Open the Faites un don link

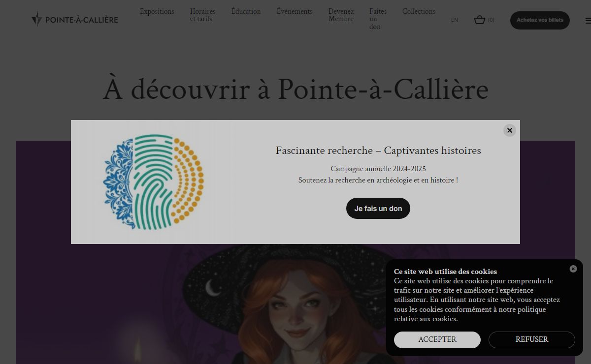pos(378,19)
